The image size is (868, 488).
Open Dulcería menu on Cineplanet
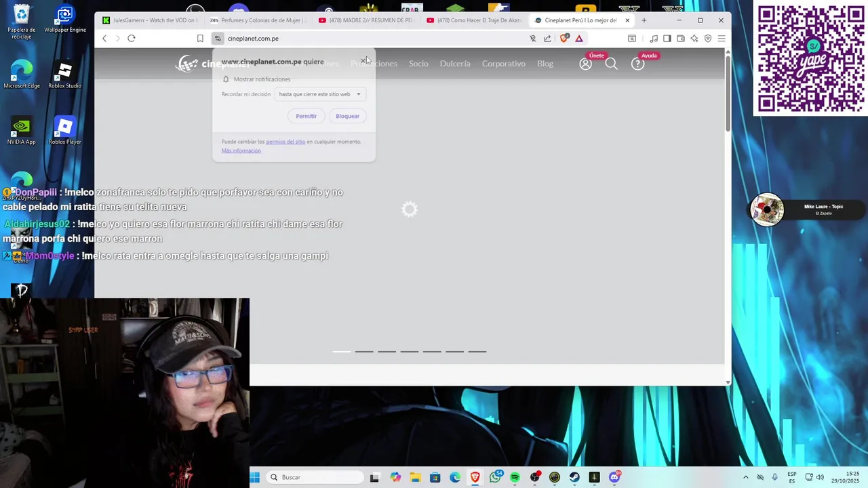pyautogui.click(x=455, y=64)
